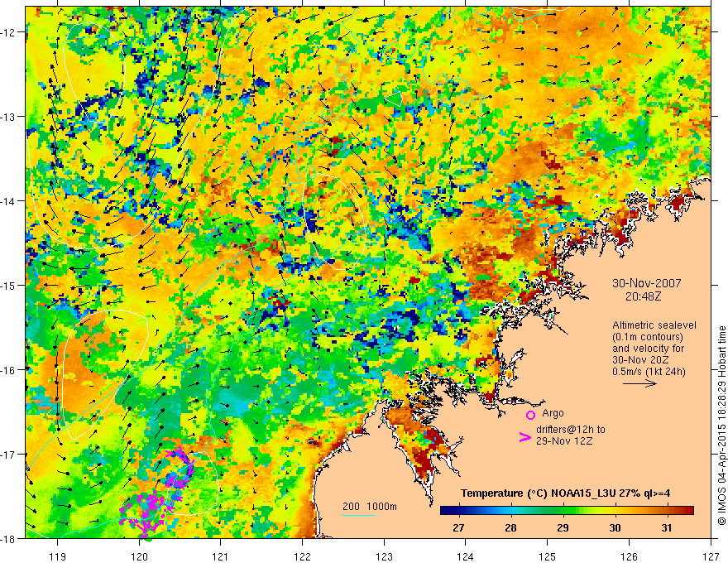Click the longitude axis label 122

click(302, 556)
